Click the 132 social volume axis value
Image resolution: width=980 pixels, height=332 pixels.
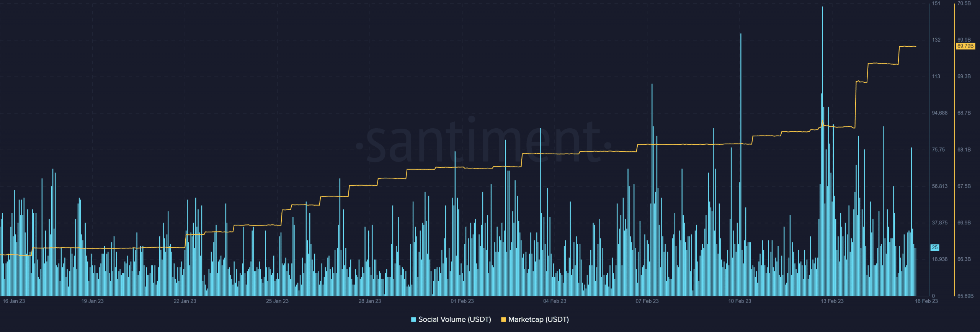click(x=936, y=40)
